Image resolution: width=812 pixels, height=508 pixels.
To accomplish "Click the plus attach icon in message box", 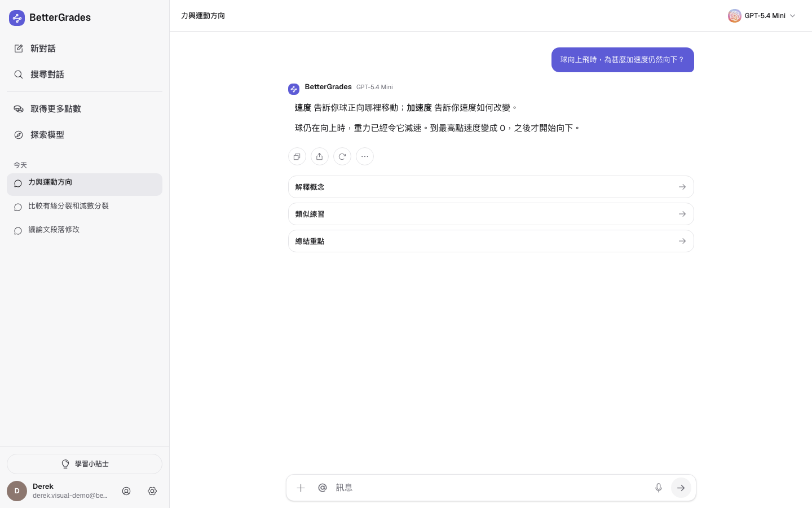I will (x=301, y=488).
